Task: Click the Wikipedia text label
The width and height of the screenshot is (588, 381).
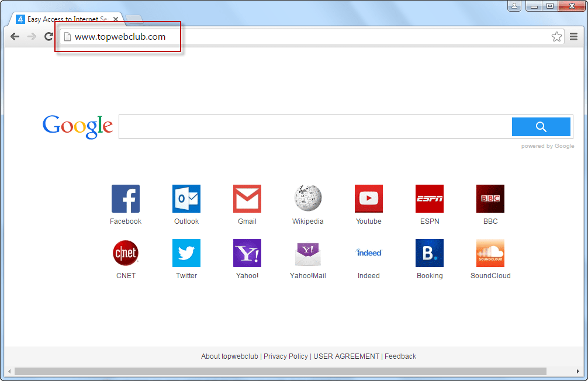Action: coord(308,221)
